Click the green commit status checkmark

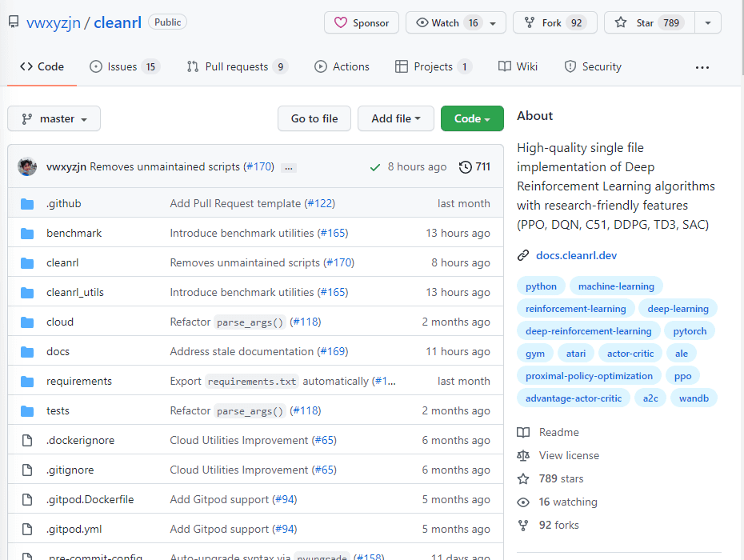point(375,167)
